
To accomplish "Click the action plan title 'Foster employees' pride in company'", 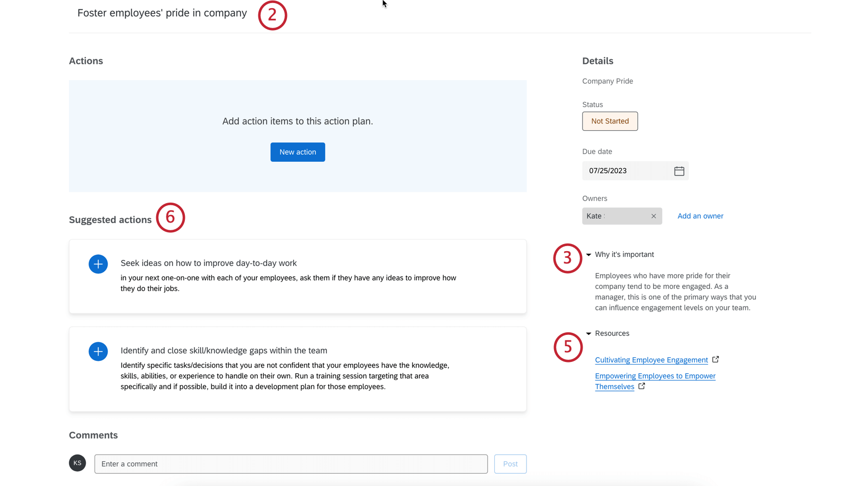I will [162, 13].
